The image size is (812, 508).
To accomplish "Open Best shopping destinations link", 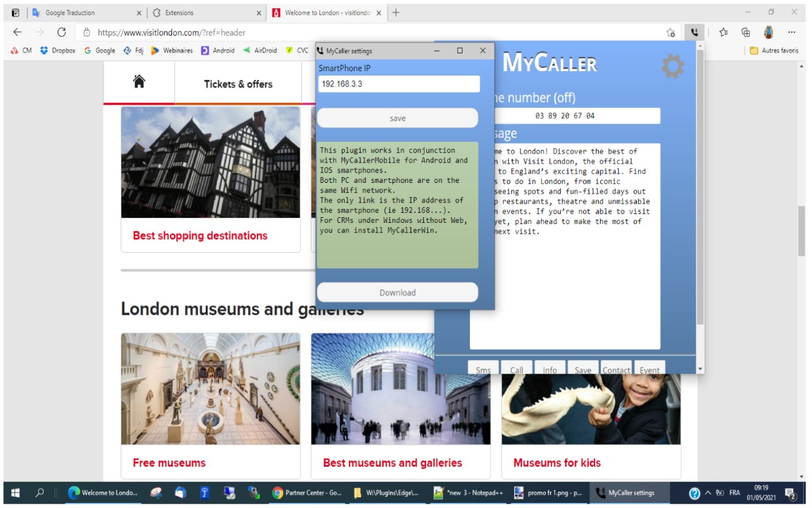I will tap(200, 236).
